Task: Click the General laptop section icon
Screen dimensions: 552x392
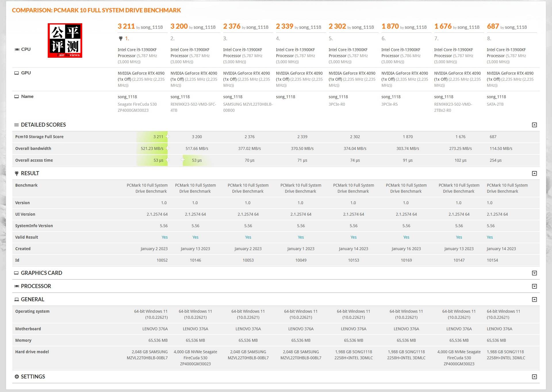Action: tap(17, 300)
